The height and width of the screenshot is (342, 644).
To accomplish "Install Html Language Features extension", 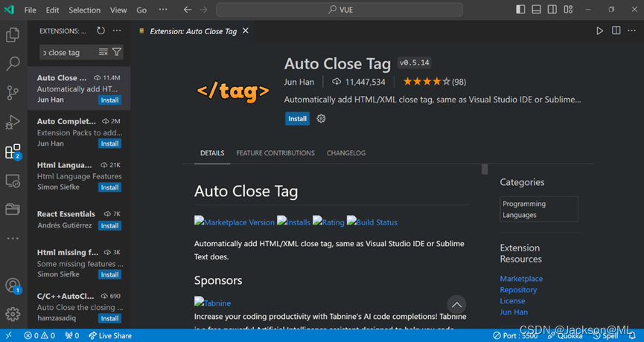I will click(x=109, y=187).
